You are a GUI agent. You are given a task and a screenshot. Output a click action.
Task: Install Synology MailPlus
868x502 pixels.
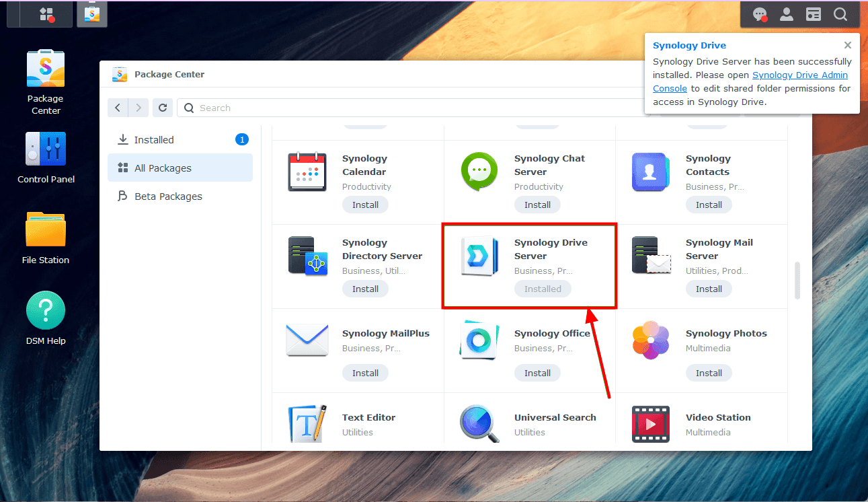(x=366, y=373)
